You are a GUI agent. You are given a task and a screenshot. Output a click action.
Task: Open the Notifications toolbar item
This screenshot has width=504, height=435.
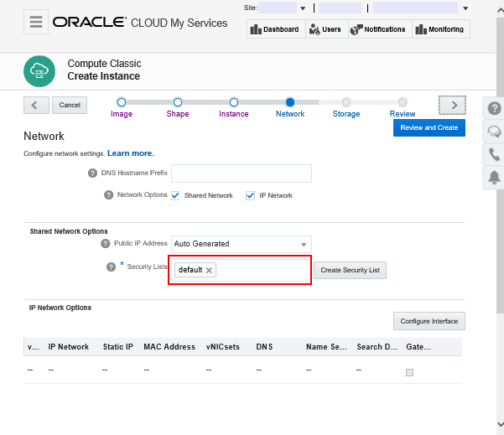379,29
